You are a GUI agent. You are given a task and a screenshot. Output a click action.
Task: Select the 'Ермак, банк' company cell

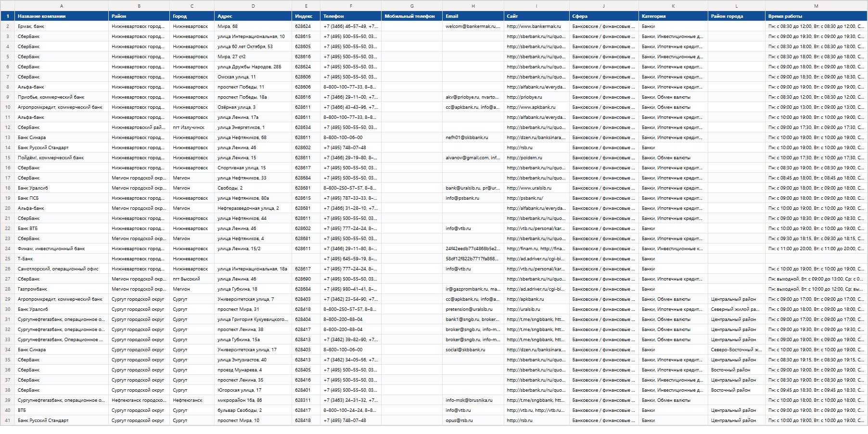[62, 26]
